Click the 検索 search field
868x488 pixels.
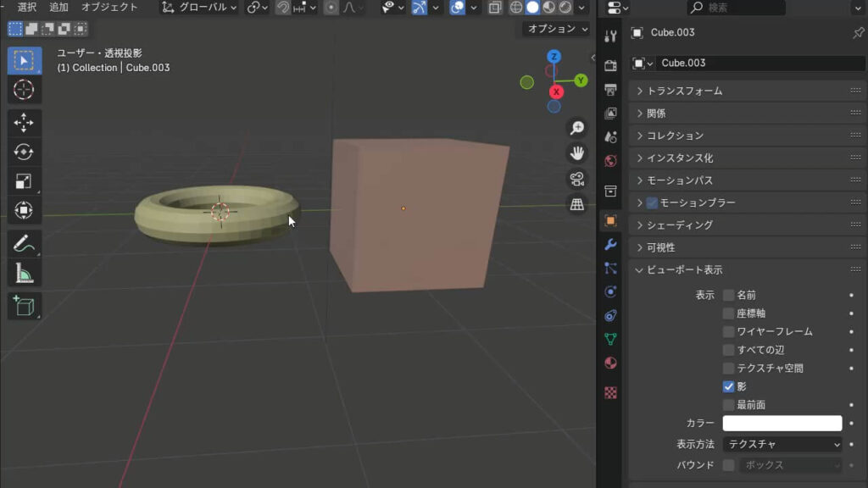coord(736,7)
